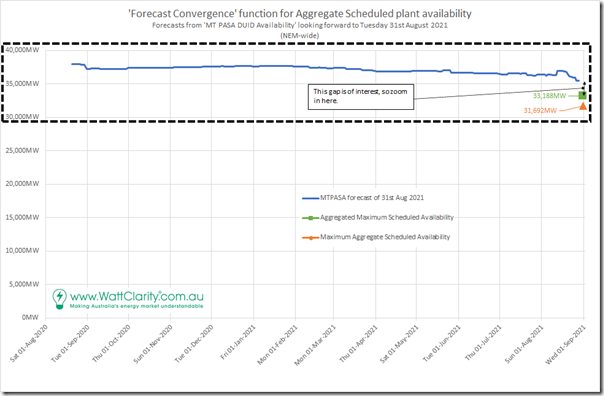Click the 'Making Australia's energy market understandable' tagline
604x396 pixels.
[136, 306]
